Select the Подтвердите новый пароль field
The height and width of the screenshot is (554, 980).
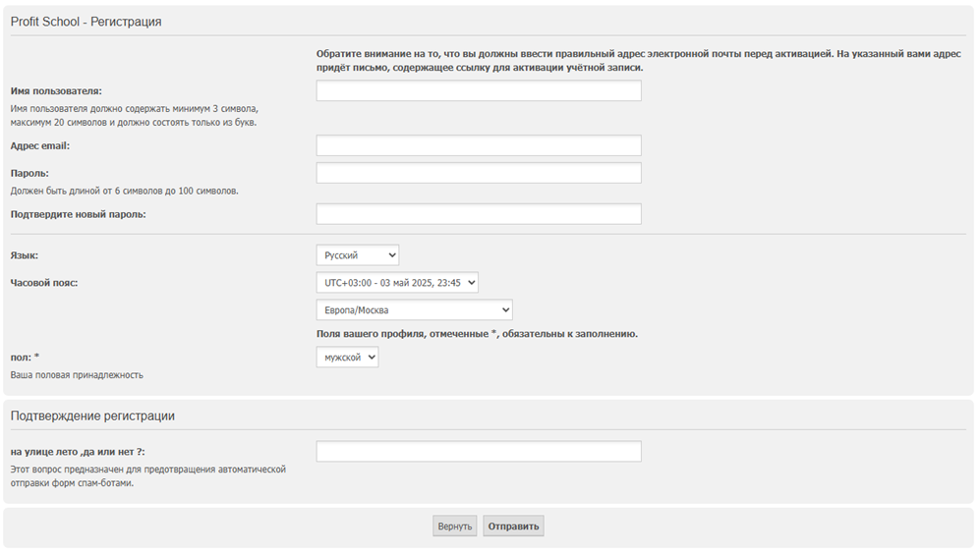pos(479,214)
